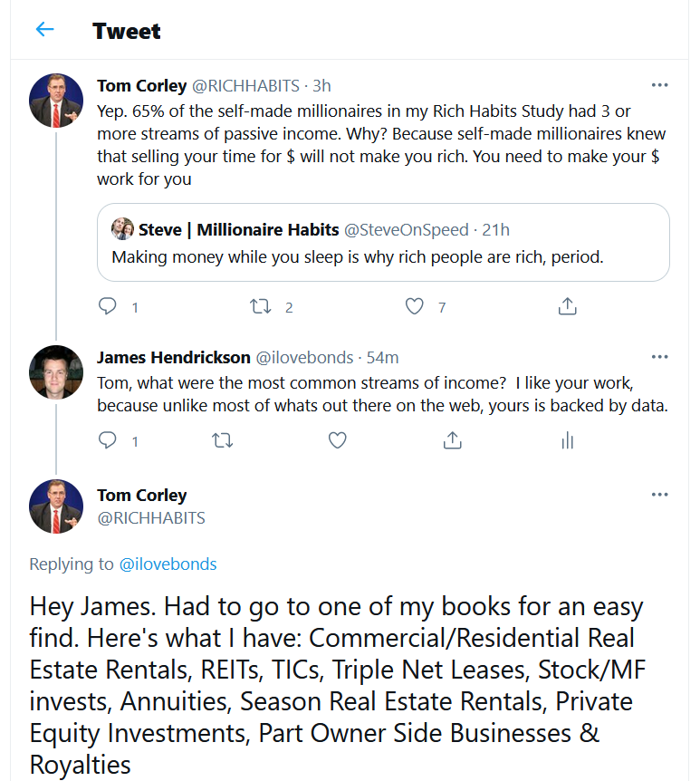Share James Hendrickson's tweet
The width and height of the screenshot is (700, 781).
point(453,440)
